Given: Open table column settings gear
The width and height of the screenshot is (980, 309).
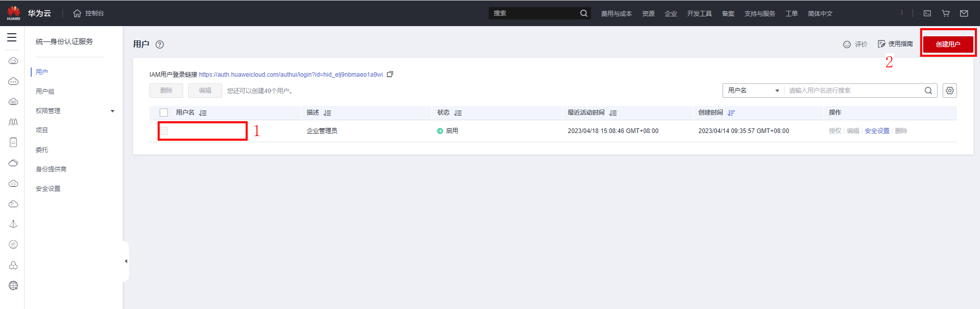Looking at the screenshot, I should pyautogui.click(x=950, y=91).
